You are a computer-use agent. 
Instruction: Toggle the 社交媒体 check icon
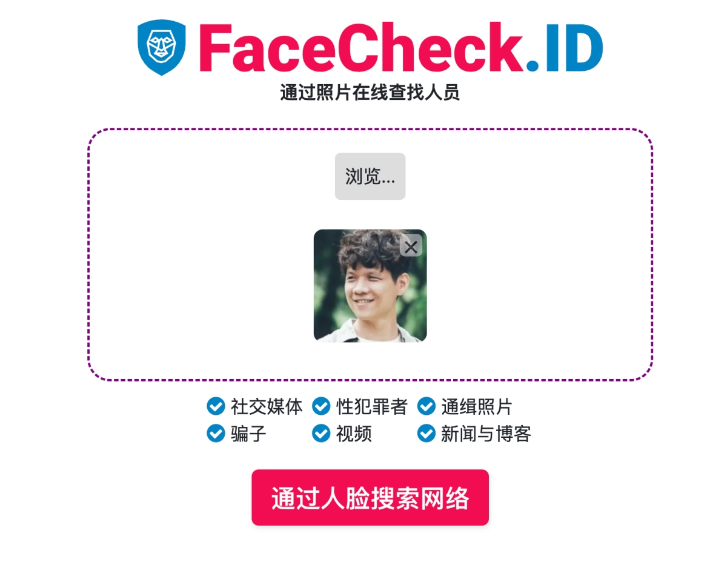(216, 406)
